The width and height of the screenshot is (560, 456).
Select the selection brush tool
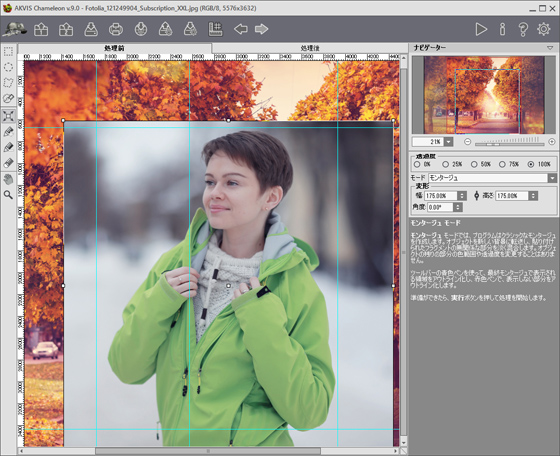pos(8,99)
